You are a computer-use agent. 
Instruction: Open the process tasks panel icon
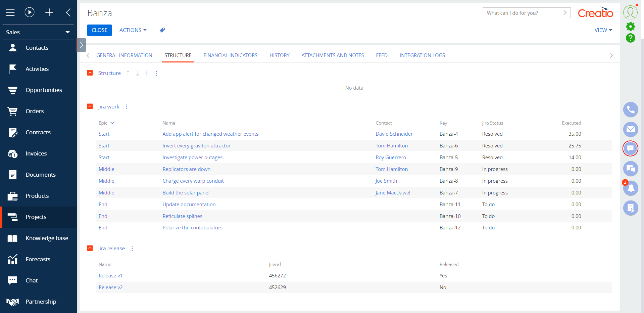point(631,208)
